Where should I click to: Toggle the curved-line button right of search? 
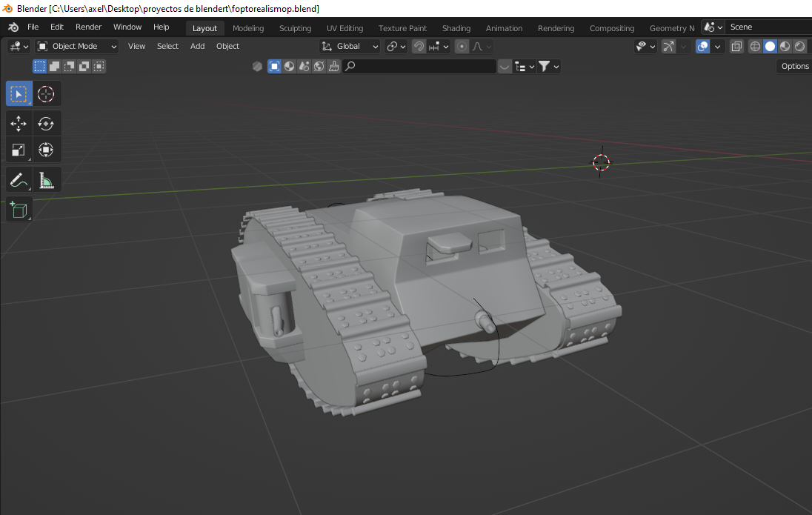(505, 66)
